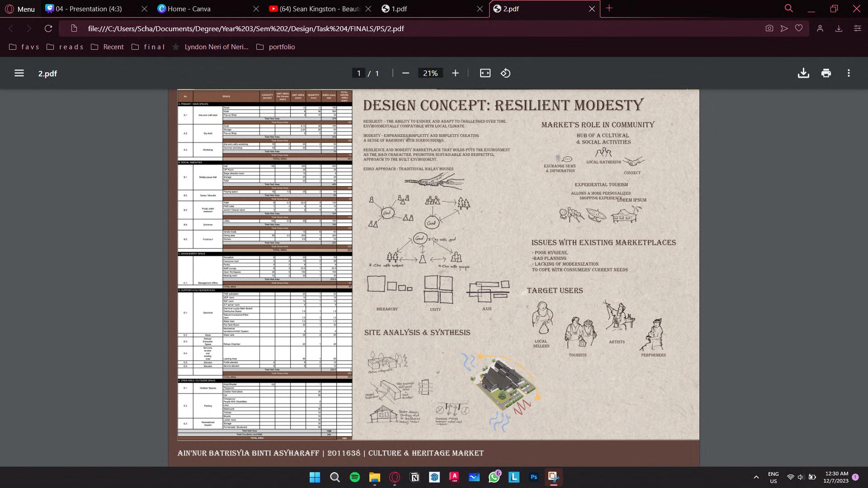Print the PDF document
This screenshot has width=868, height=488.
click(x=826, y=73)
